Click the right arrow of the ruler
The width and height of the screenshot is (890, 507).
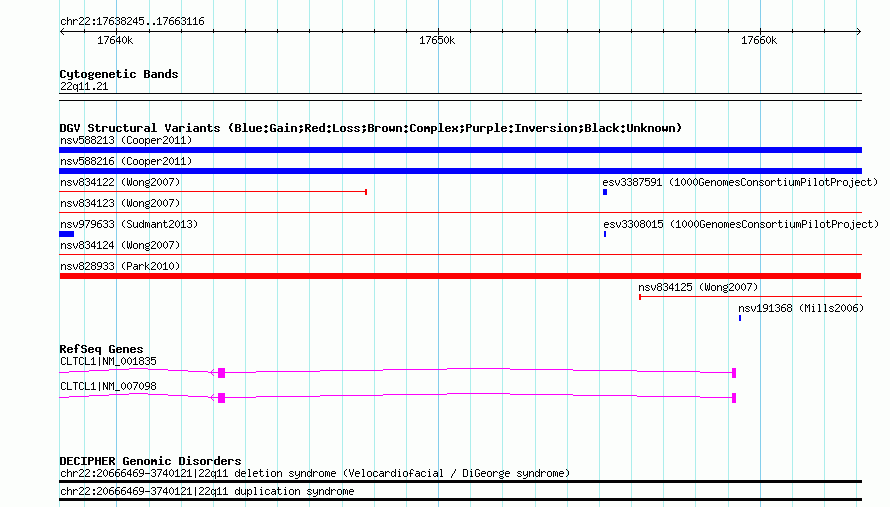tap(858, 31)
